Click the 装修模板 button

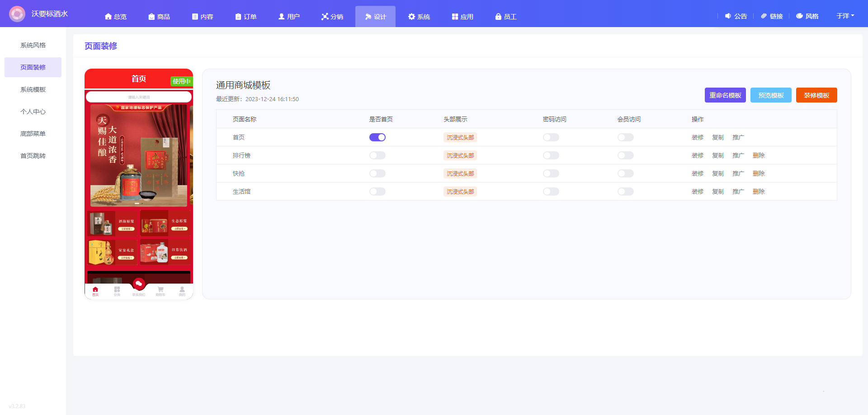click(816, 95)
